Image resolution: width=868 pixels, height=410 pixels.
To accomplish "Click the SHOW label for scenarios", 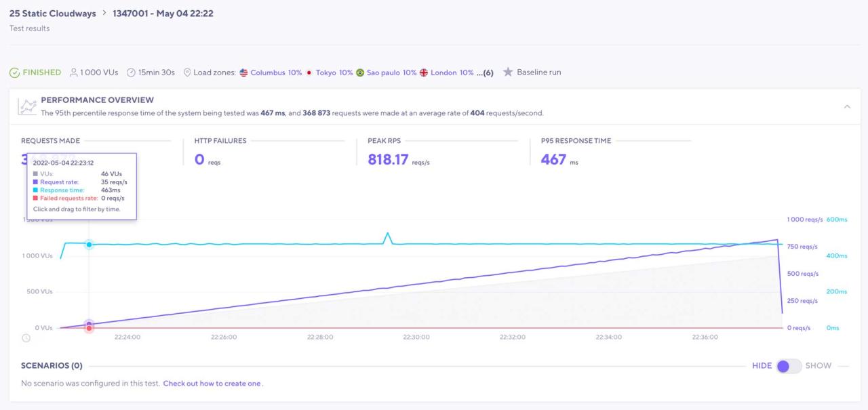I will point(818,366).
